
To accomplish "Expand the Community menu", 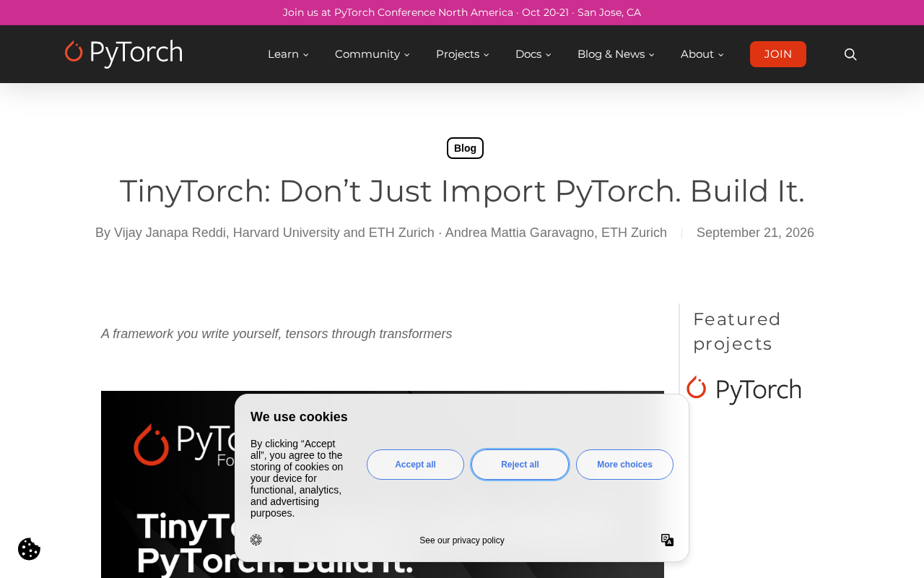I will click(372, 54).
